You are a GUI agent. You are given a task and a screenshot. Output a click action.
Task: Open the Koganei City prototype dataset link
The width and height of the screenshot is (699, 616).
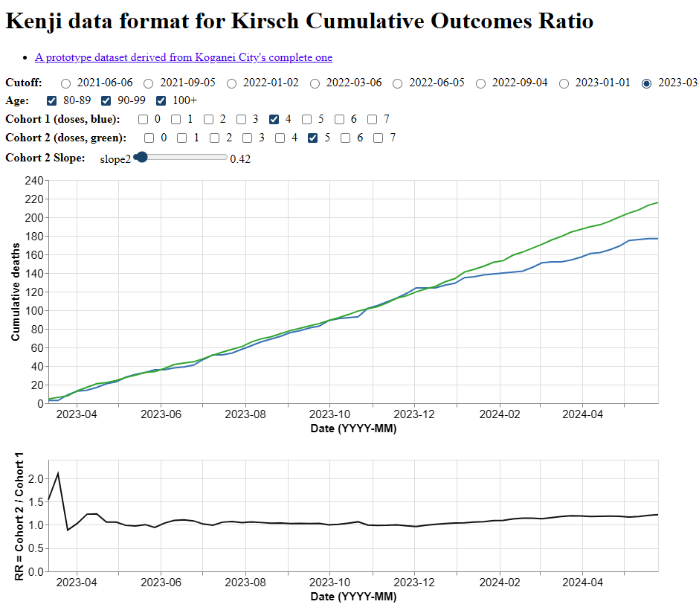pos(183,57)
